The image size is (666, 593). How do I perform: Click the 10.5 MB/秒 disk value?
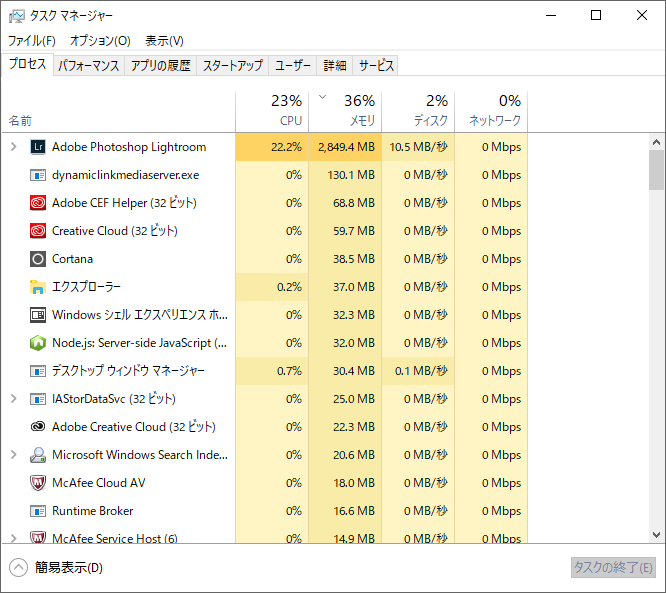pos(418,147)
